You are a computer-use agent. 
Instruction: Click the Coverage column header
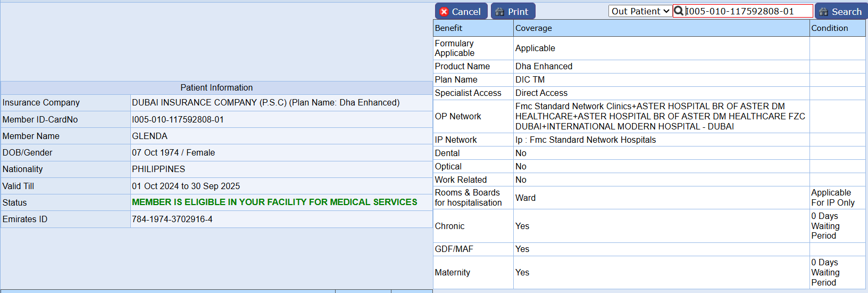[533, 28]
